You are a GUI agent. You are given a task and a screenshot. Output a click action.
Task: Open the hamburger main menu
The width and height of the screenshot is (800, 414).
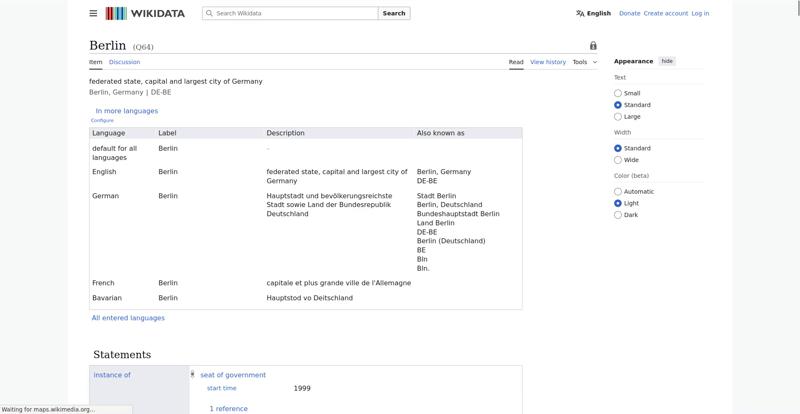pyautogui.click(x=93, y=13)
